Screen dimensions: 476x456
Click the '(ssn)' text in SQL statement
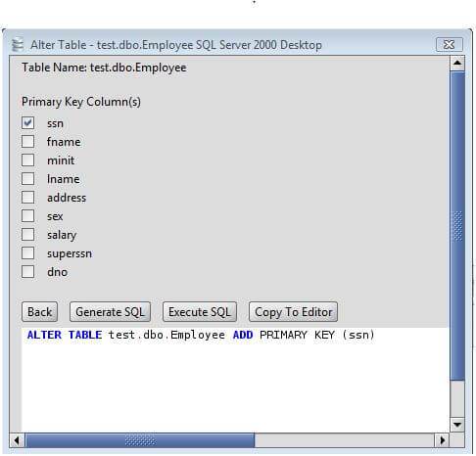[358, 335]
